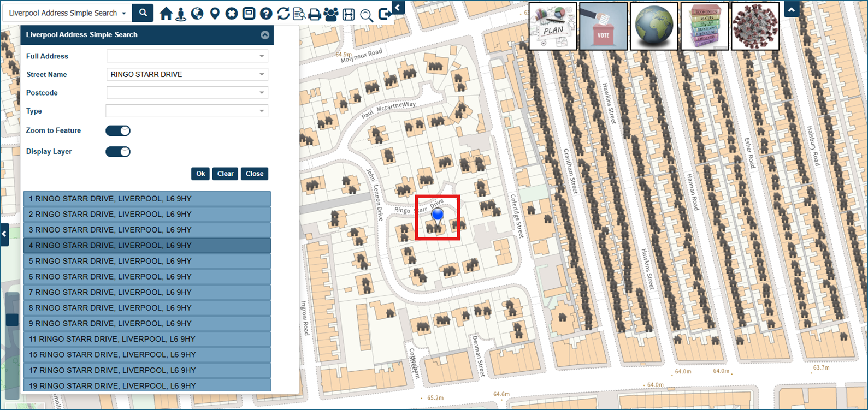Select 7 RINGO STARR DRIVE result

(x=147, y=292)
